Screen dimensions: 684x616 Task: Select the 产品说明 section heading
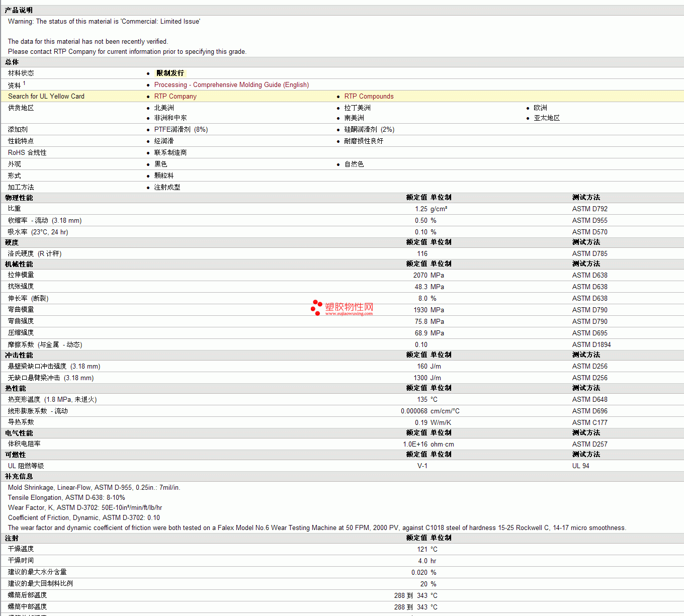pyautogui.click(x=19, y=10)
